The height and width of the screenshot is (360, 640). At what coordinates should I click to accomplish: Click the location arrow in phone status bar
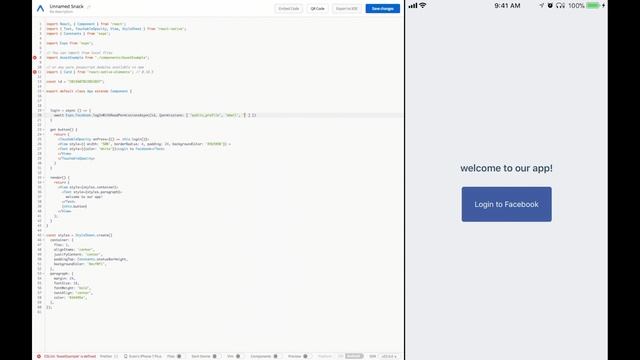point(542,5)
